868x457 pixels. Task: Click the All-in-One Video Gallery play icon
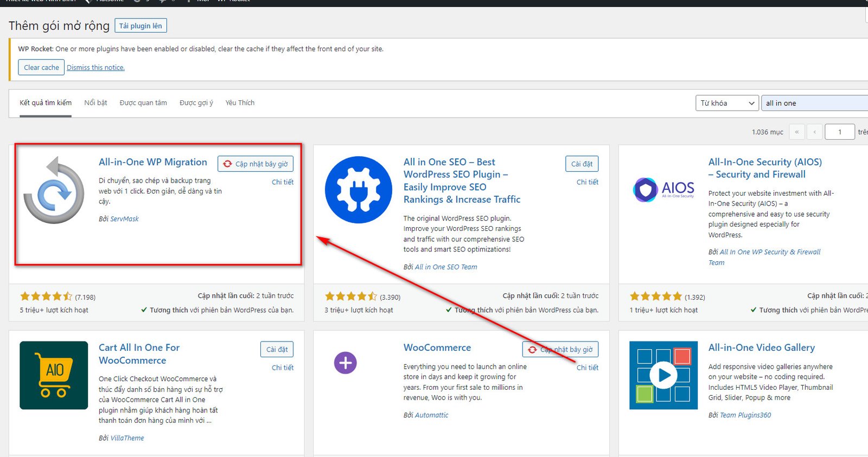tap(663, 375)
